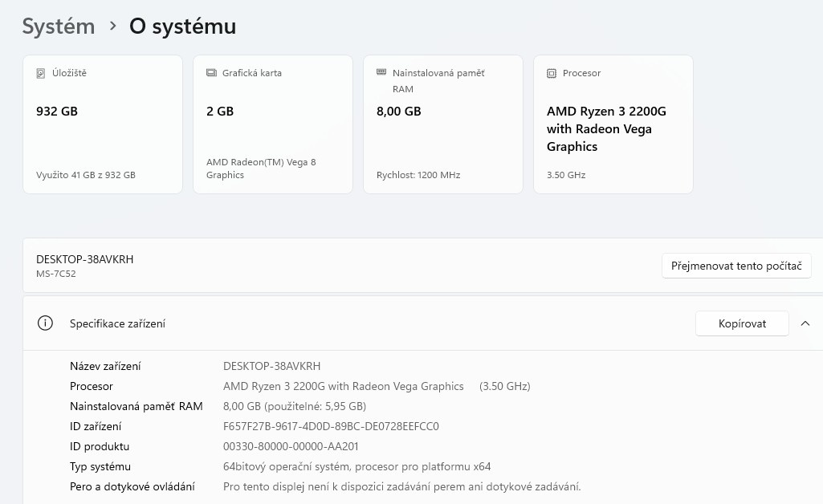823x504 pixels.
Task: Open the 932 GB storage card
Action: [103, 124]
